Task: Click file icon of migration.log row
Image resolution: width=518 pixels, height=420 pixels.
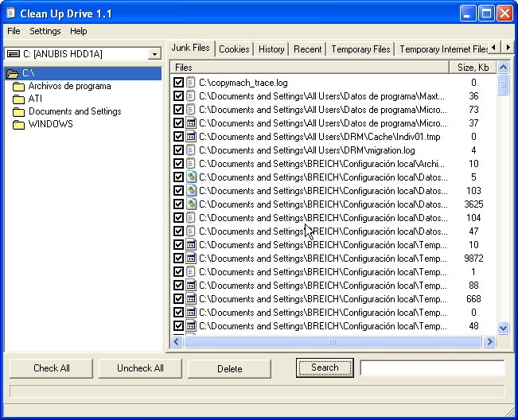Action: (191, 150)
